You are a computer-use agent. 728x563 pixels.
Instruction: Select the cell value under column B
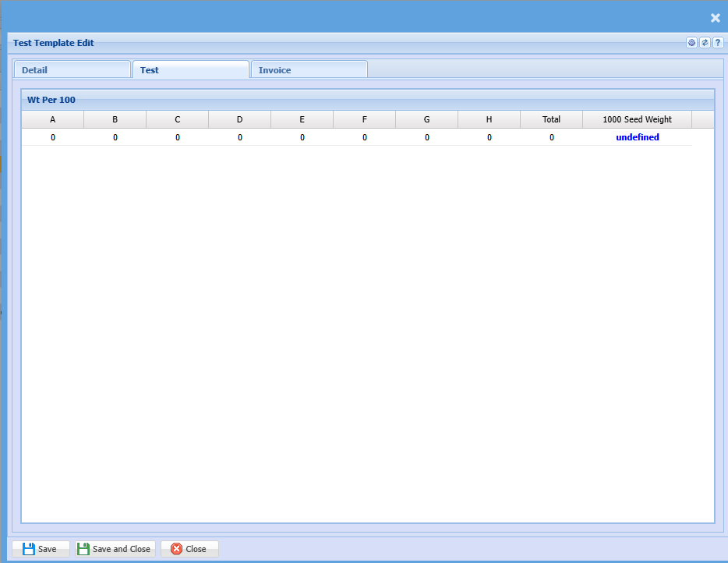[115, 137]
